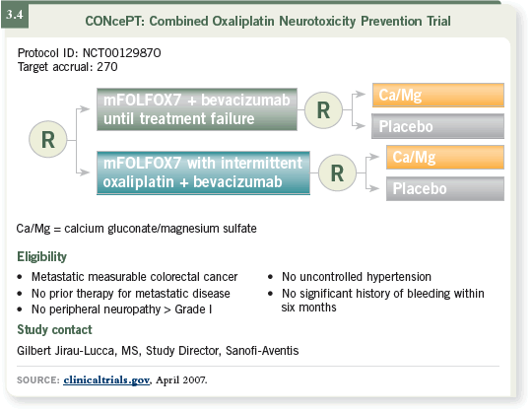Click the upper second-stage R circle
Viewport: 532px width, 412px height.
coord(324,110)
